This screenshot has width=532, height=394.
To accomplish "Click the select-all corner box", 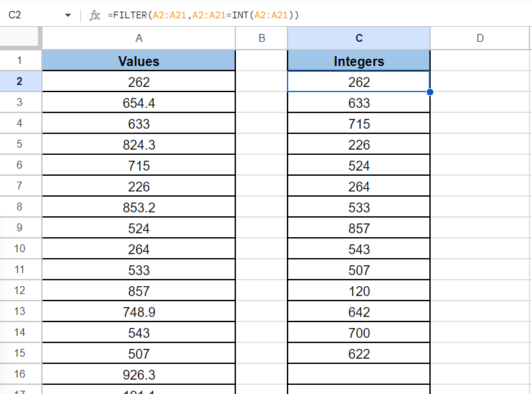I will [21, 39].
